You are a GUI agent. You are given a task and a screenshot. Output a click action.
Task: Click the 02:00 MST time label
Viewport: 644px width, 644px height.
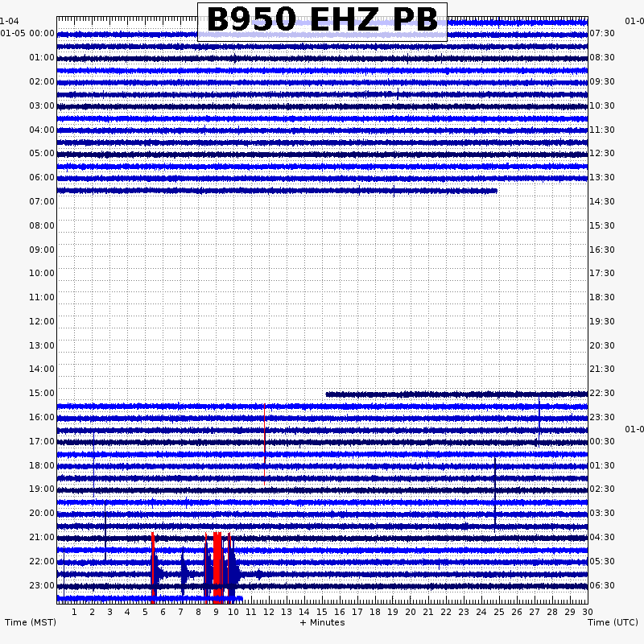click(x=42, y=82)
